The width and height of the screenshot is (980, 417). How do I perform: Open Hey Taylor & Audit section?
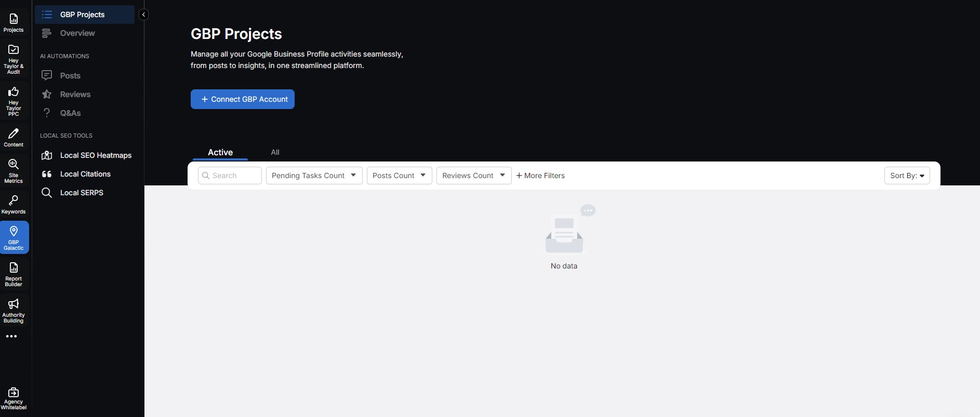[x=14, y=59]
